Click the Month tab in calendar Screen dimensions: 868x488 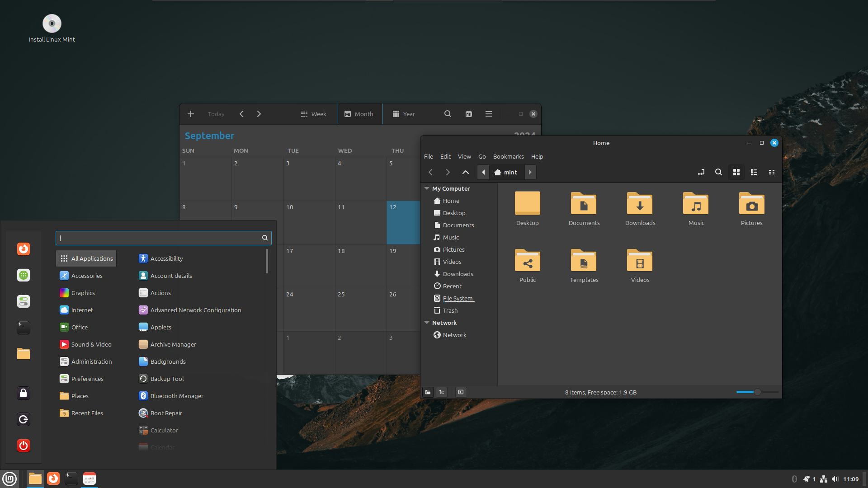pyautogui.click(x=359, y=114)
